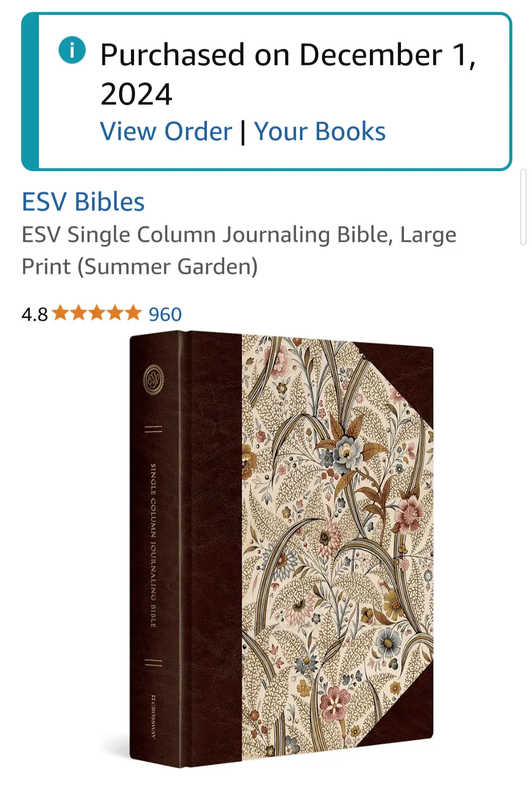532x785 pixels.
Task: Click the middle orange rating star
Action: click(97, 312)
